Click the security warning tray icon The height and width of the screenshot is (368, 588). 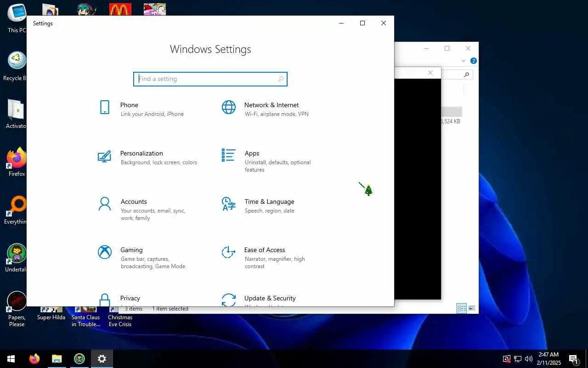pos(506,359)
